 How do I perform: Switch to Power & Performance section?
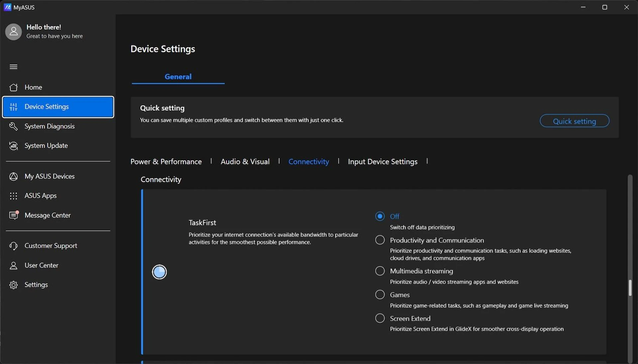tap(166, 162)
